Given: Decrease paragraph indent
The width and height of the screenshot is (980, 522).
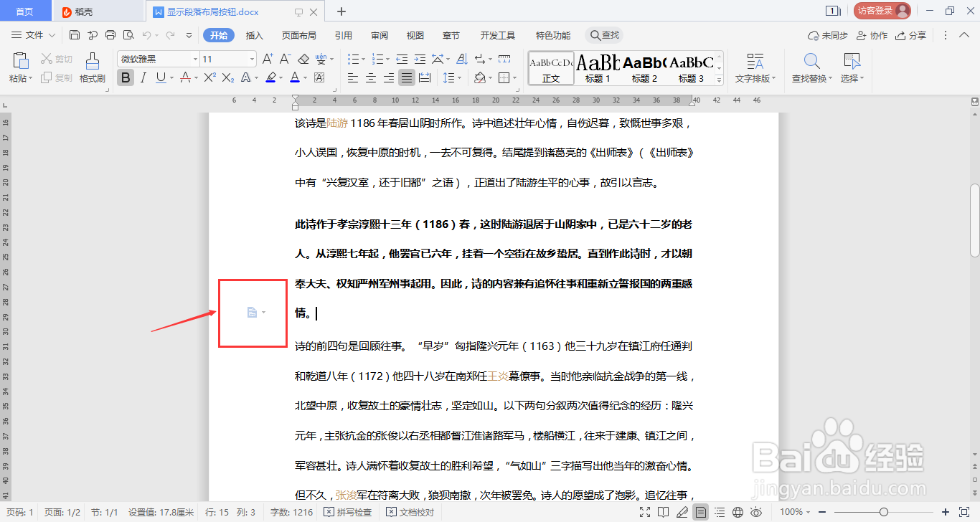Looking at the screenshot, I should coord(402,59).
